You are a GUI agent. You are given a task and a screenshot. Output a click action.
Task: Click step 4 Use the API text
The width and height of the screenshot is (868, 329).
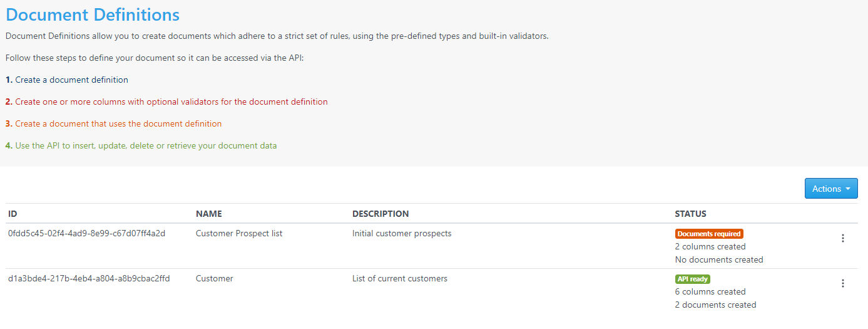pos(141,145)
